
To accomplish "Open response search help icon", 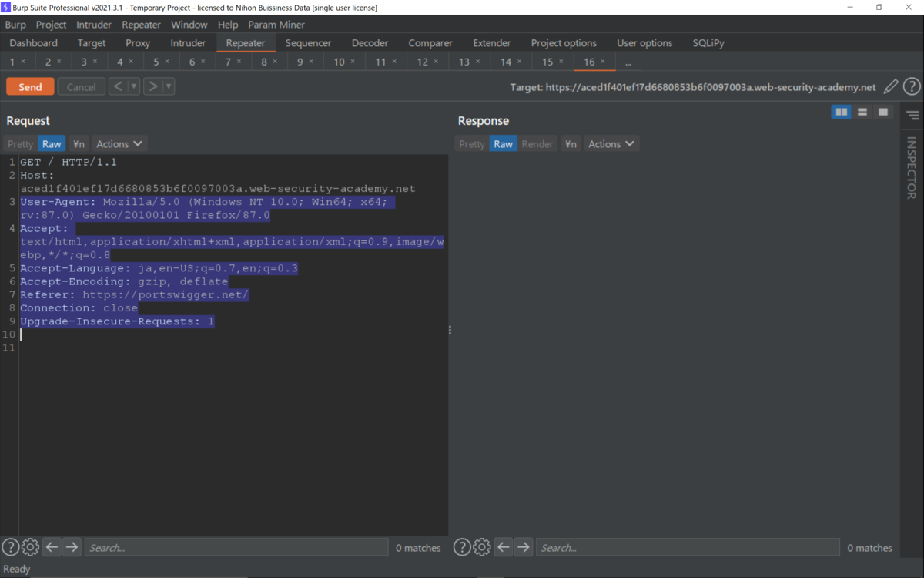I will point(462,547).
